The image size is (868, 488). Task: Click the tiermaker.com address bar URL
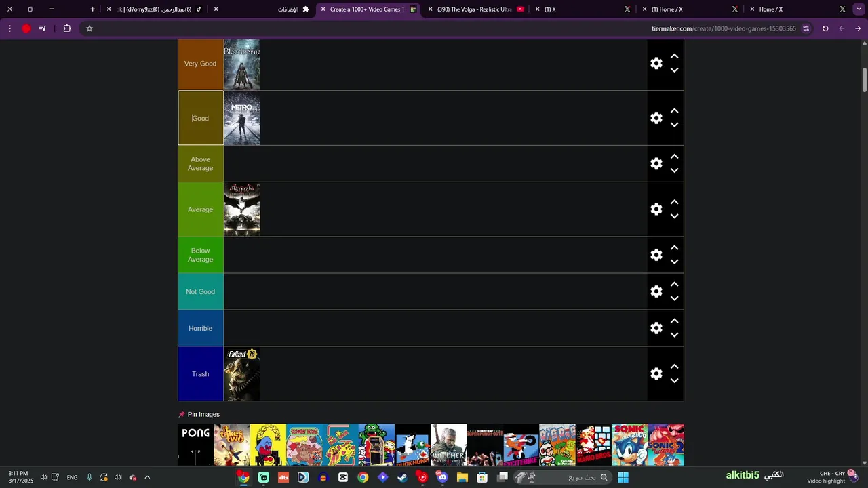(724, 28)
